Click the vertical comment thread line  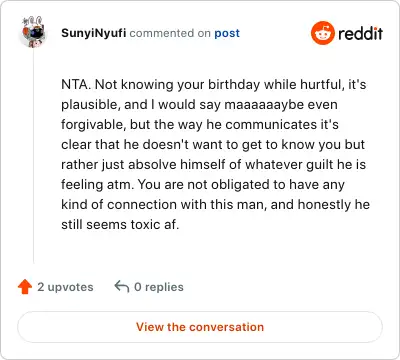click(x=34, y=156)
